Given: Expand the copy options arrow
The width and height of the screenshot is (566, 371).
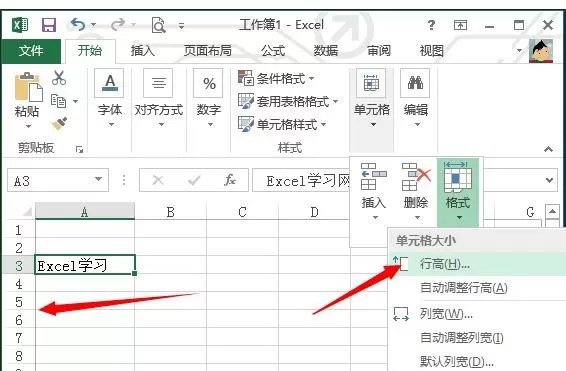Looking at the screenshot, I should click(75, 101).
